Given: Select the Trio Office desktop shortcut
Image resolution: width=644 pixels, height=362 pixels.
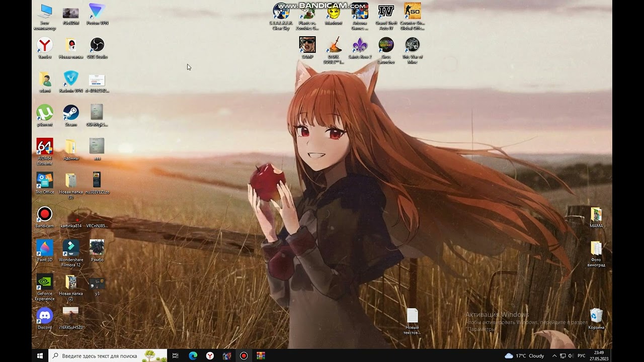Looking at the screenshot, I should pyautogui.click(x=45, y=184).
